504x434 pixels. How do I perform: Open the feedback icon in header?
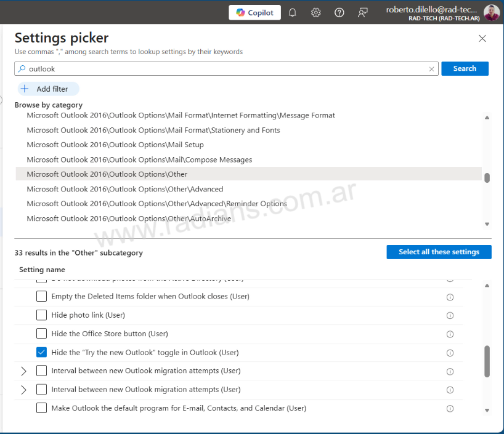pos(363,12)
